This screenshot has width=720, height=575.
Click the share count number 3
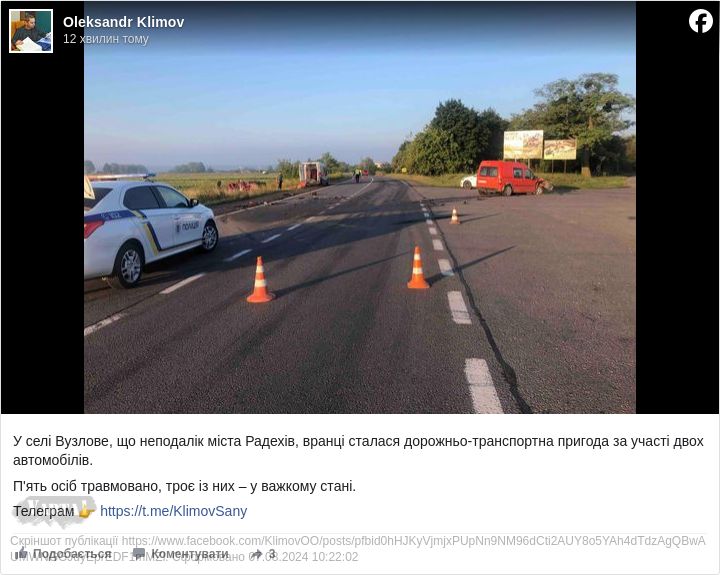(272, 553)
